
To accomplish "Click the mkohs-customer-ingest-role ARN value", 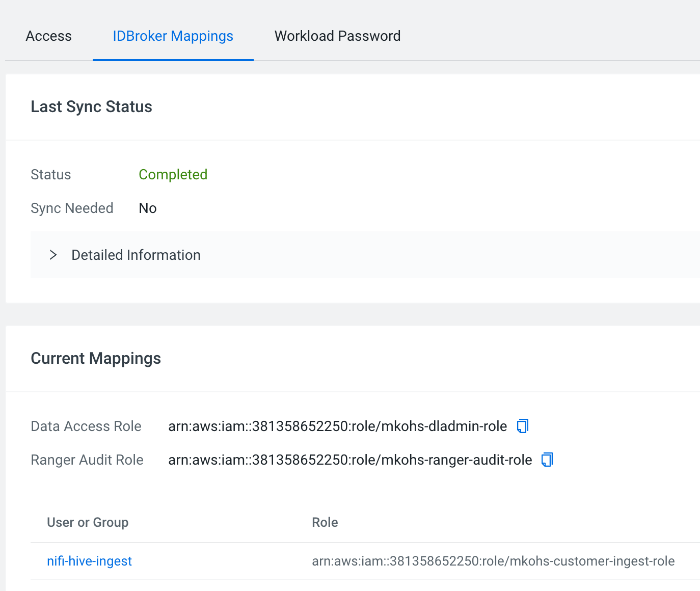I will click(x=493, y=561).
